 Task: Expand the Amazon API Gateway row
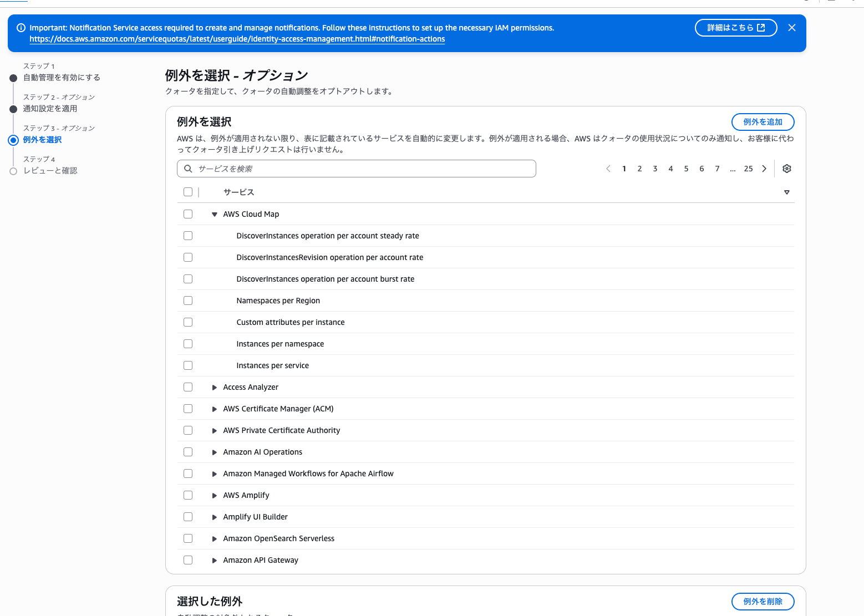click(214, 561)
